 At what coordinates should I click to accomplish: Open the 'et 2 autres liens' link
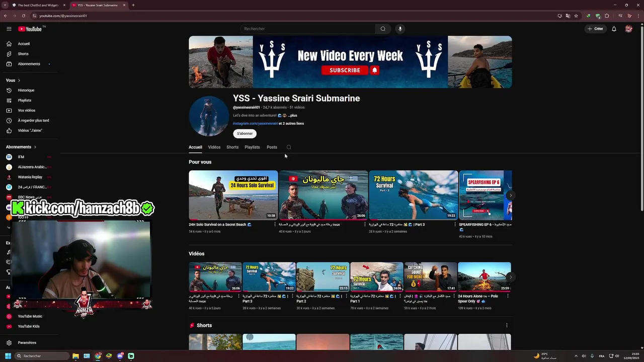pyautogui.click(x=291, y=123)
